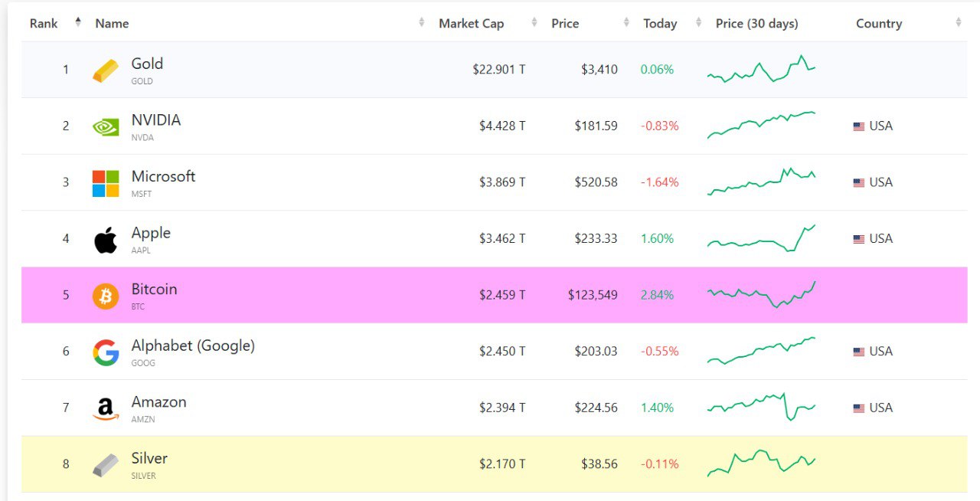
Task: Click the Silver bar icon
Action: tap(106, 465)
